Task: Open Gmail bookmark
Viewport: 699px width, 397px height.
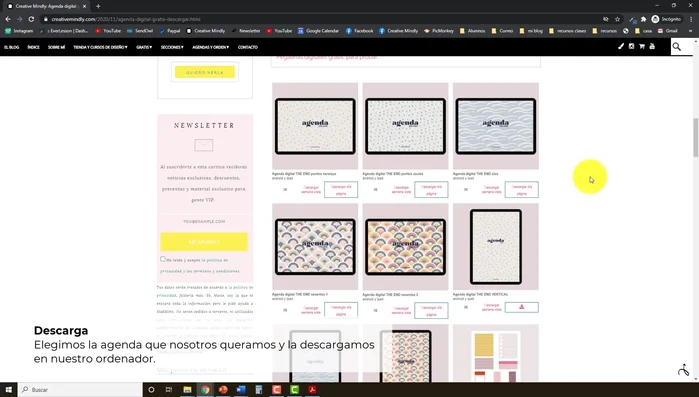Action: coord(668,31)
